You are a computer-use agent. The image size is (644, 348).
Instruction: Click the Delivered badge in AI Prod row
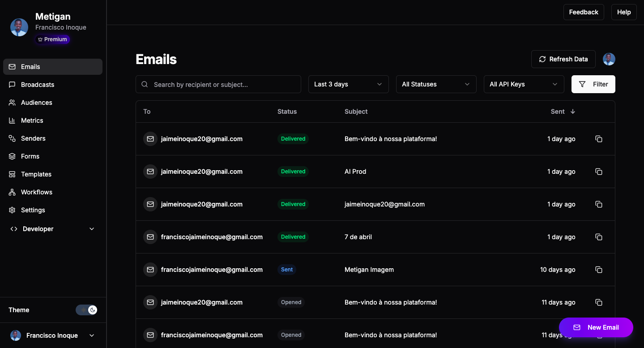click(293, 172)
